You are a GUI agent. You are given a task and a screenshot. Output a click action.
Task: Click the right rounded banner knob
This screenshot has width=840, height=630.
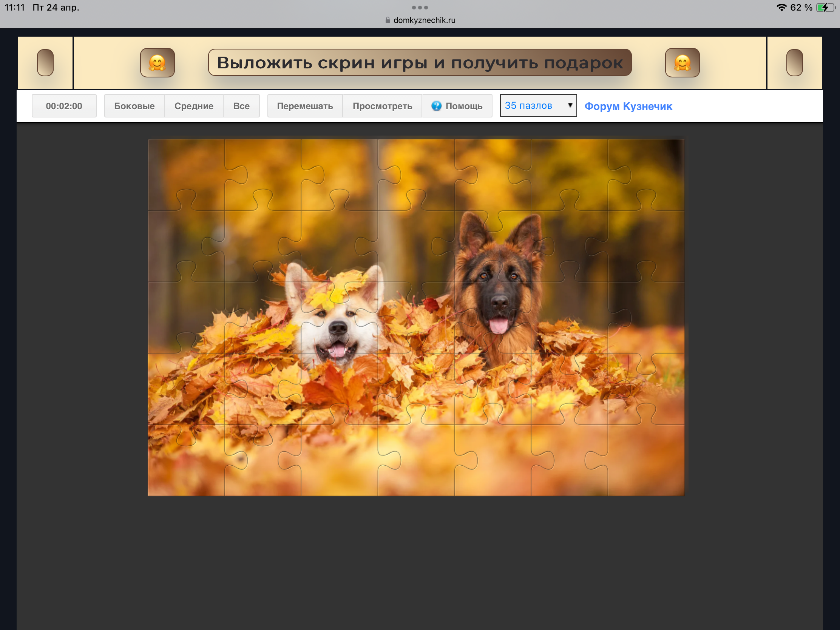pos(794,63)
